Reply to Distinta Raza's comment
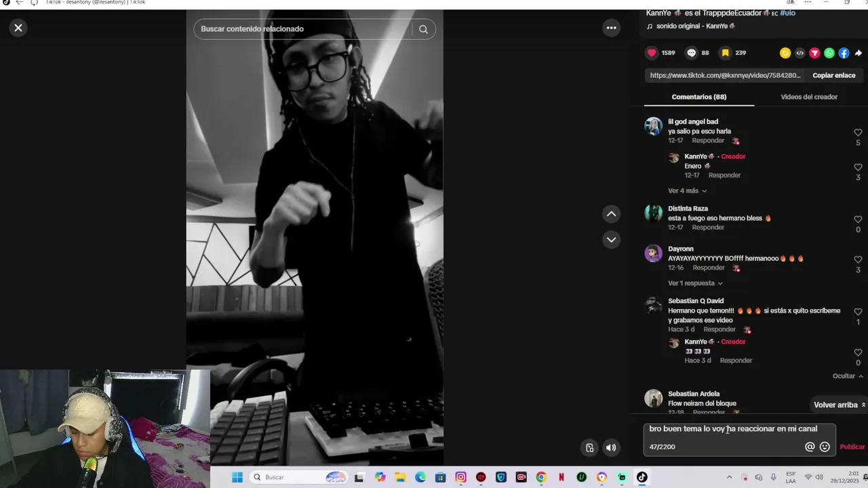The image size is (868, 488). (x=708, y=228)
